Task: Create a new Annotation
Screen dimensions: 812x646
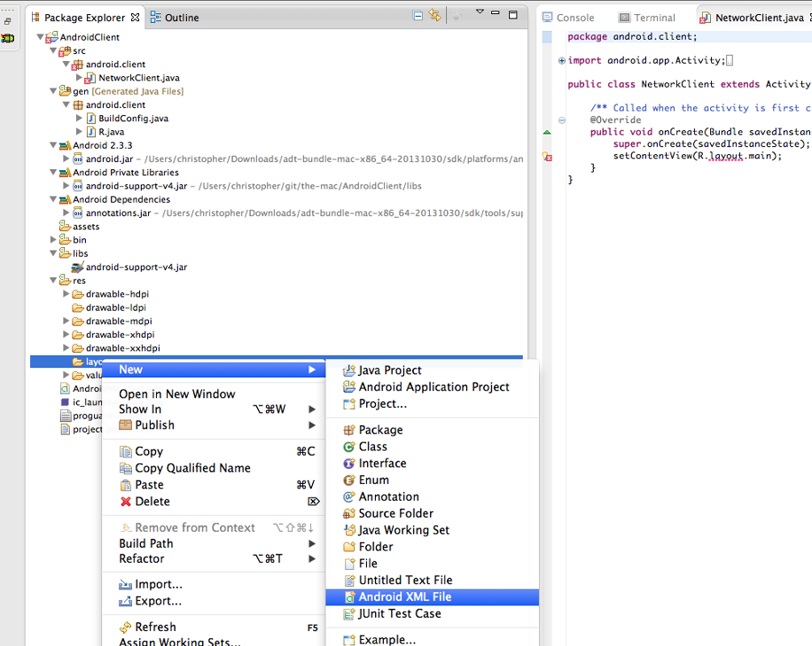Action: [x=433, y=496]
